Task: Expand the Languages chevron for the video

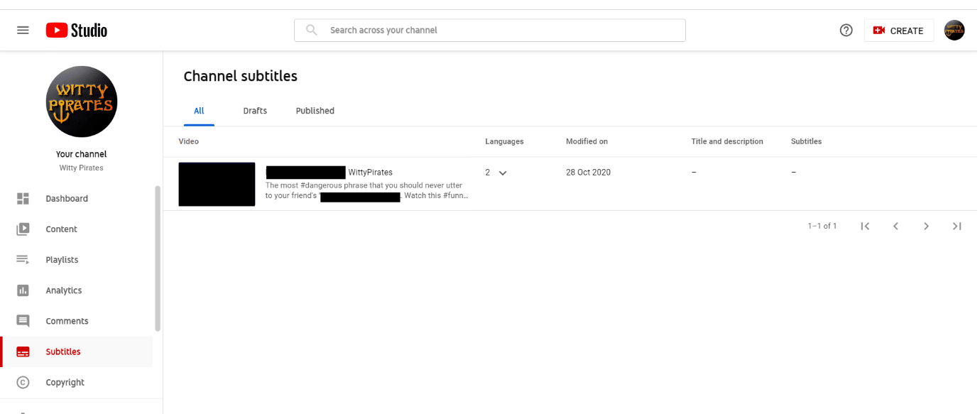Action: [x=503, y=173]
